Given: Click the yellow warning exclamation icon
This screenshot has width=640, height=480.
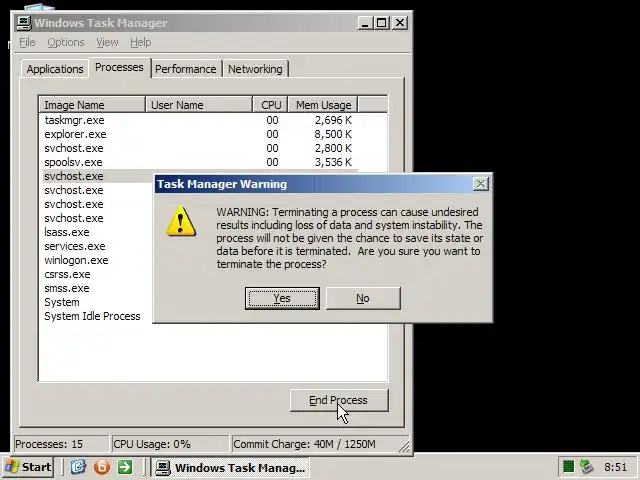Looking at the screenshot, I should point(181,221).
